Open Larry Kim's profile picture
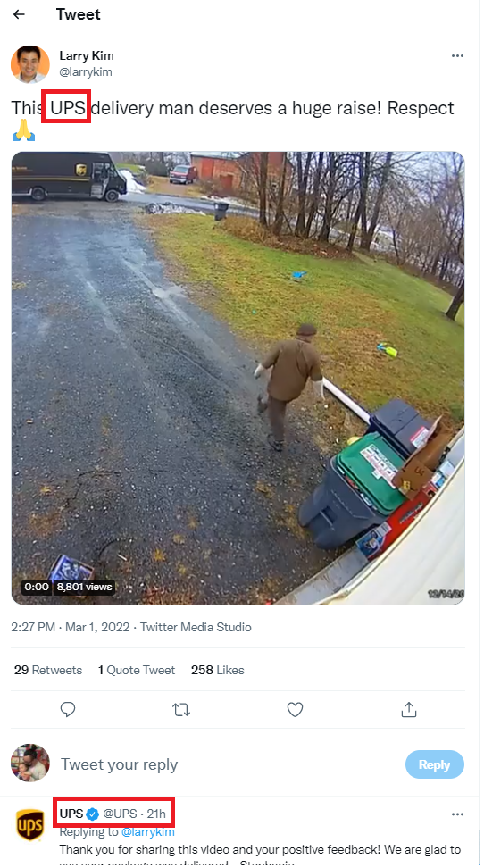Screen dimensions: 484x868 29,64
